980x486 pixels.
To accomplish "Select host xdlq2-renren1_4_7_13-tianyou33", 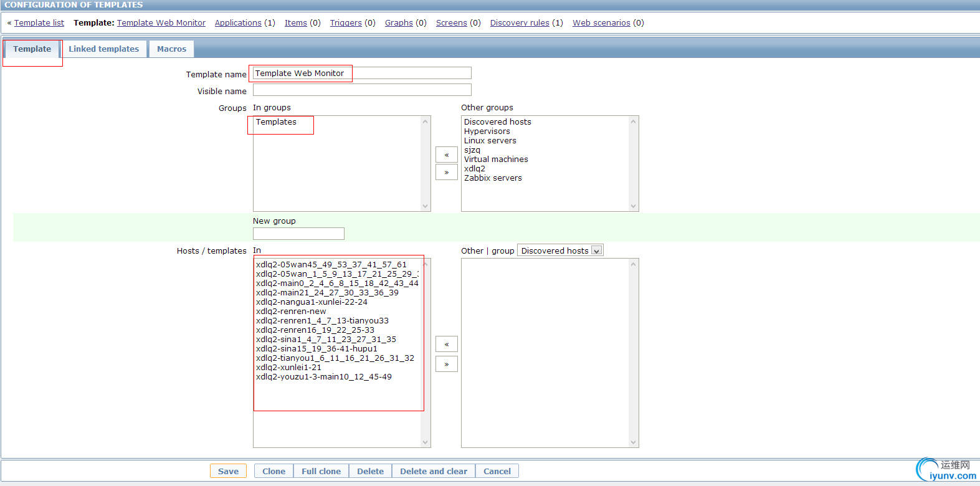I will click(322, 321).
